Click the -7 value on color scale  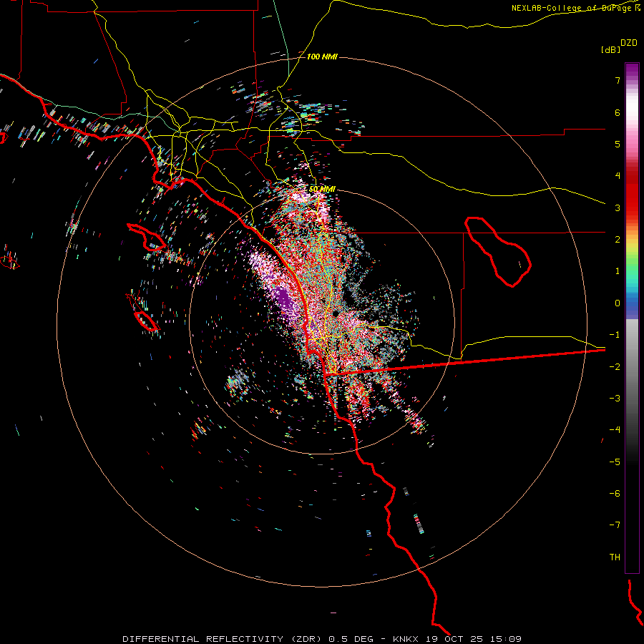point(615,525)
